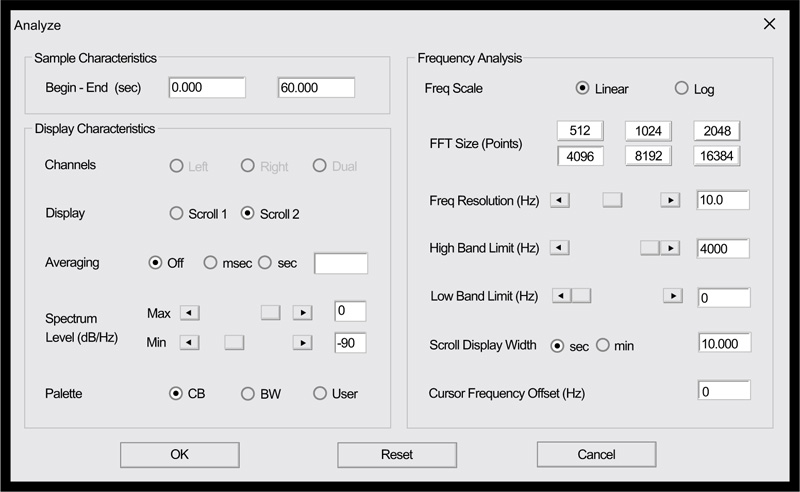Set Scroll Display Width unit to sec

point(557,346)
